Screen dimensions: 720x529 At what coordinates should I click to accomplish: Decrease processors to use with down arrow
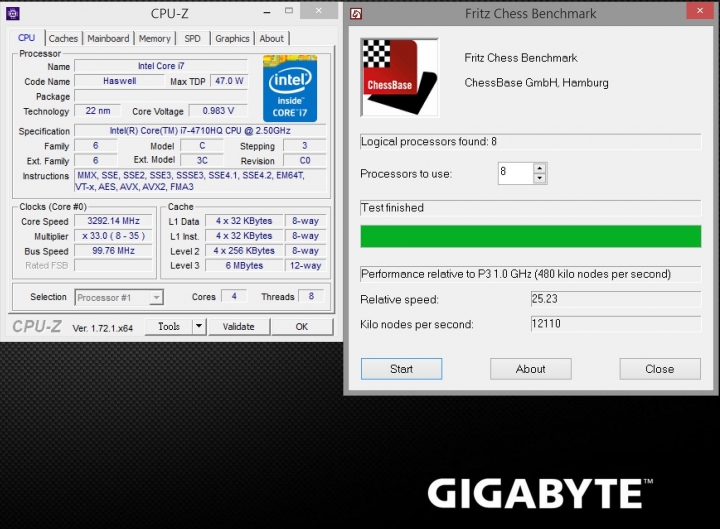tap(540, 179)
